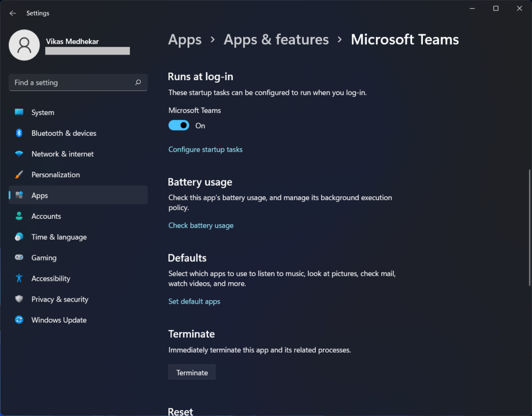The image size is (532, 416).
Task: Click the Find a setting field
Action: tap(78, 83)
